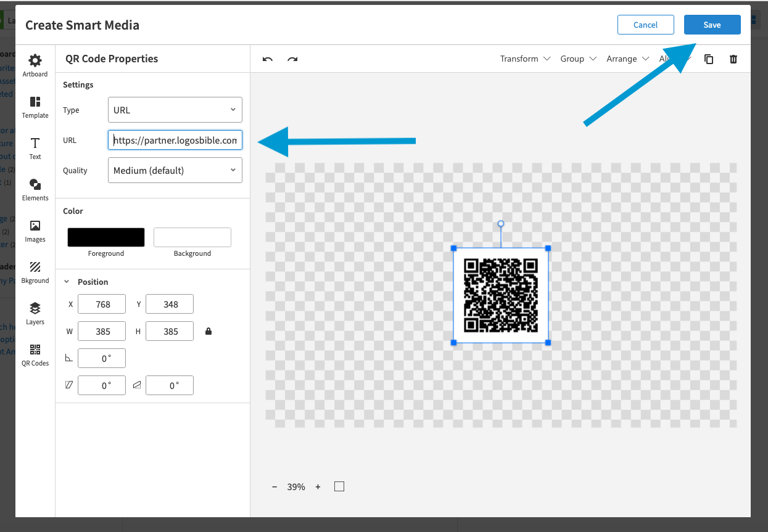Viewport: 768px width, 532px height.
Task: Click the W width field
Action: (102, 331)
